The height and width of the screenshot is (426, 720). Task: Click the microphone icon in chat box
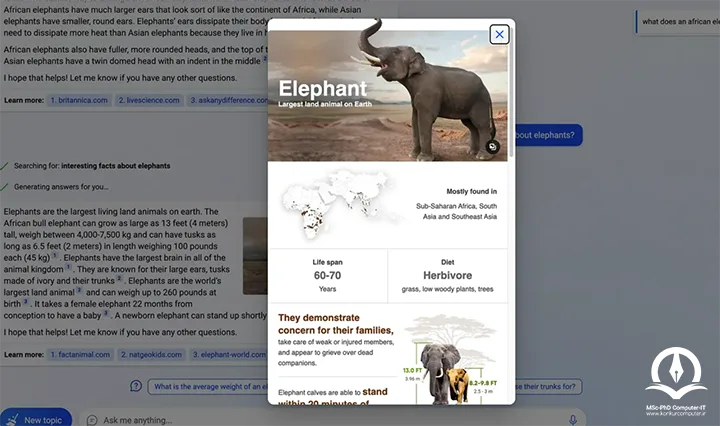573,420
